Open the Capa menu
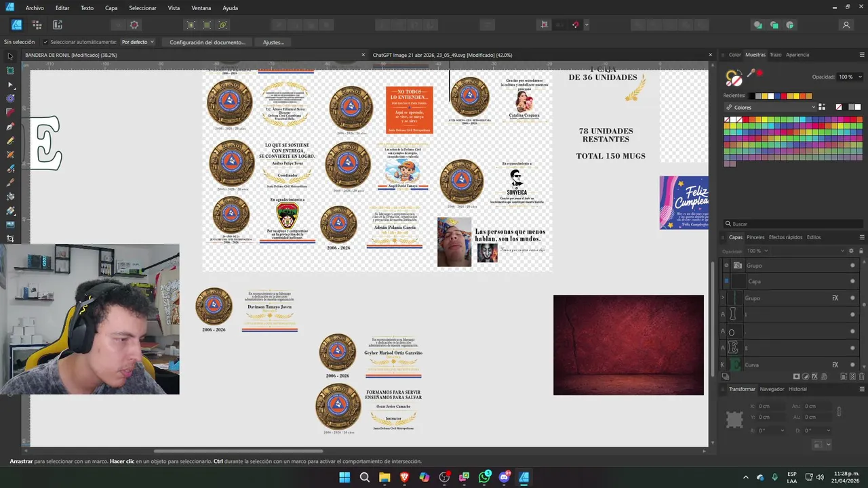This screenshot has height=488, width=868. tap(111, 8)
